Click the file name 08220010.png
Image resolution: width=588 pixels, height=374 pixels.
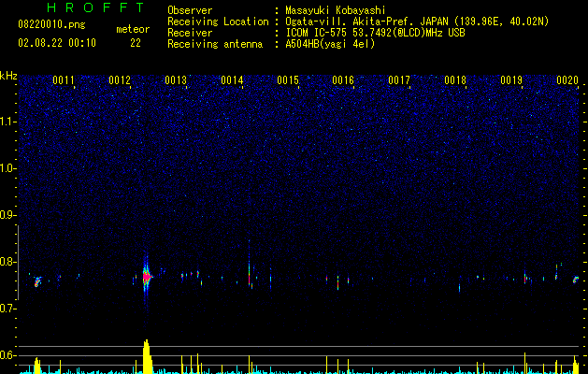click(x=51, y=25)
